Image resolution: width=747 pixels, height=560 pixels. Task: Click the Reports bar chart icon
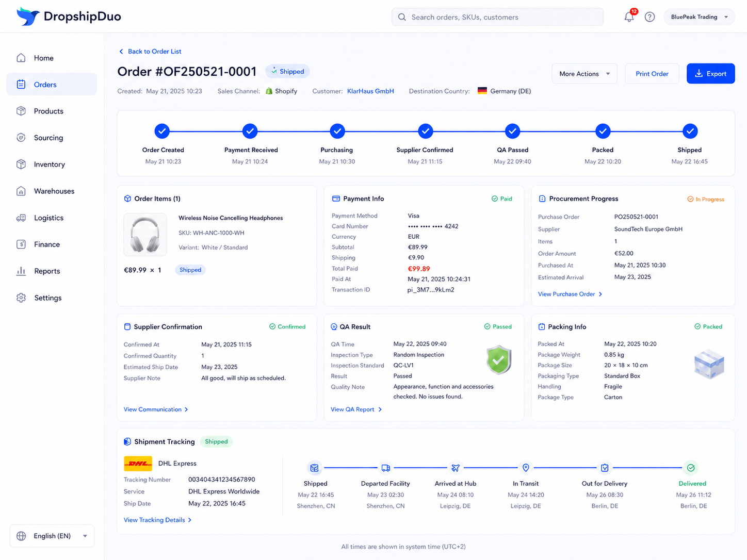point(21,271)
